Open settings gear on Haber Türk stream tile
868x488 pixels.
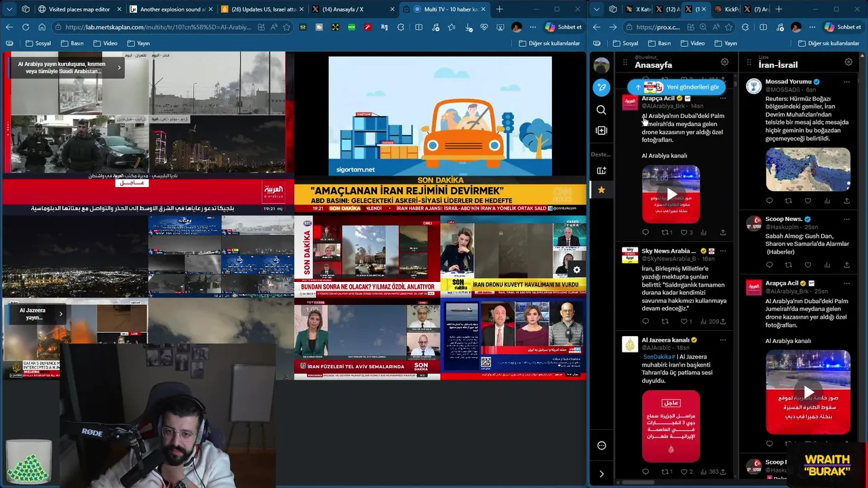[577, 270]
